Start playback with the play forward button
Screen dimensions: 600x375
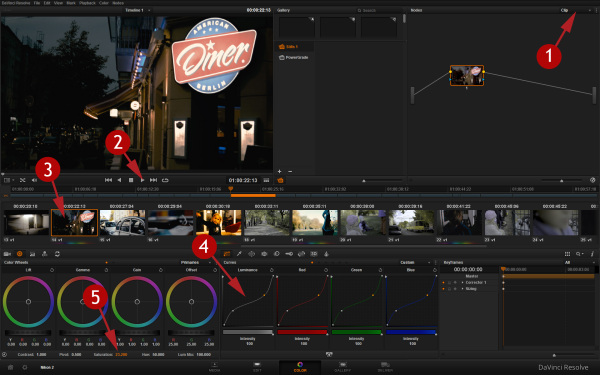point(142,180)
